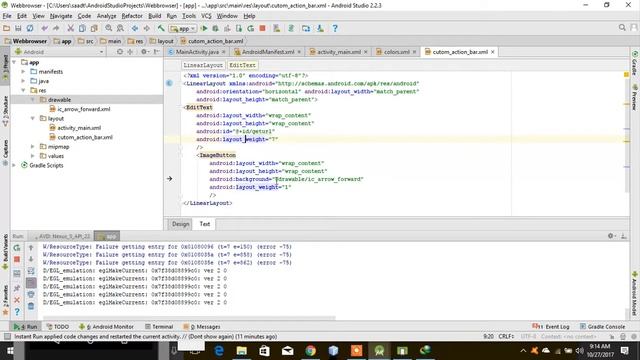Screen dimensions: 640x360
Task: Click the arrow drawable gutter icon
Action: pos(169,179)
